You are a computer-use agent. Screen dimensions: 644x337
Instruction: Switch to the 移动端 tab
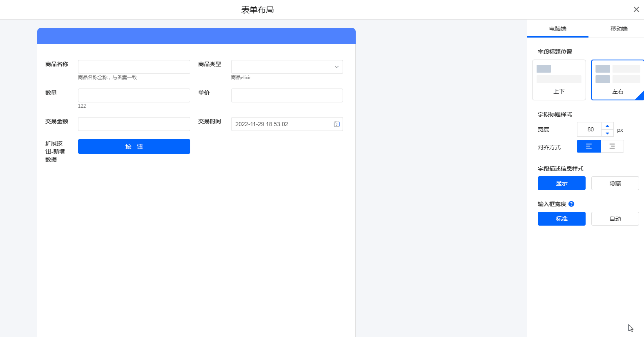click(619, 29)
